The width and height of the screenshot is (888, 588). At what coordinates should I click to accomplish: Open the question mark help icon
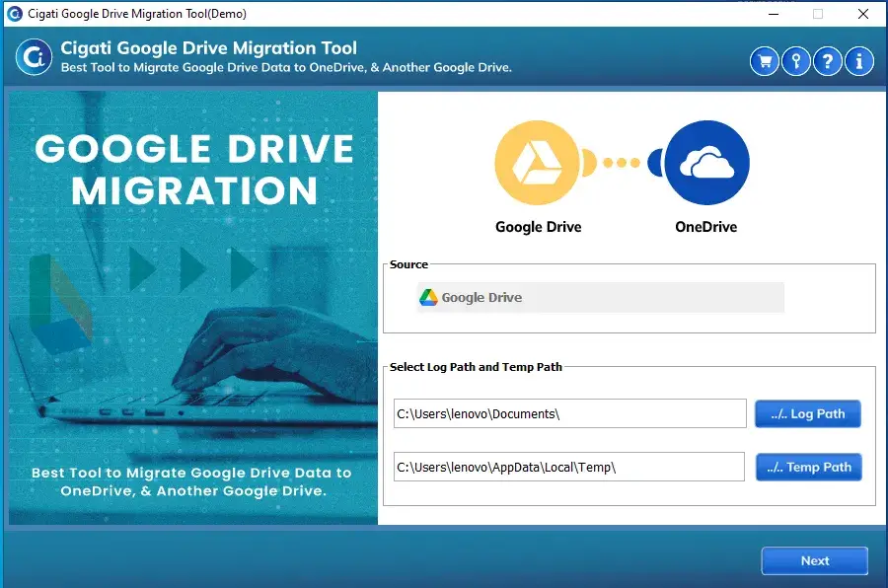coord(828,60)
